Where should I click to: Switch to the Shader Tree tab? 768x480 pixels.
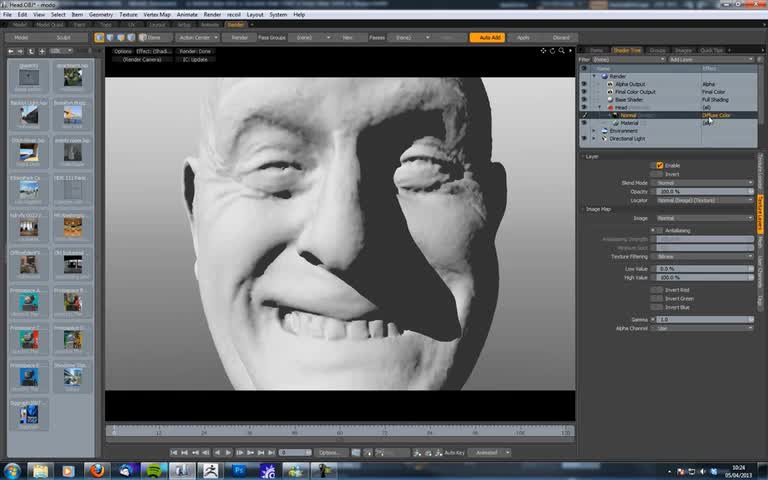coord(626,49)
